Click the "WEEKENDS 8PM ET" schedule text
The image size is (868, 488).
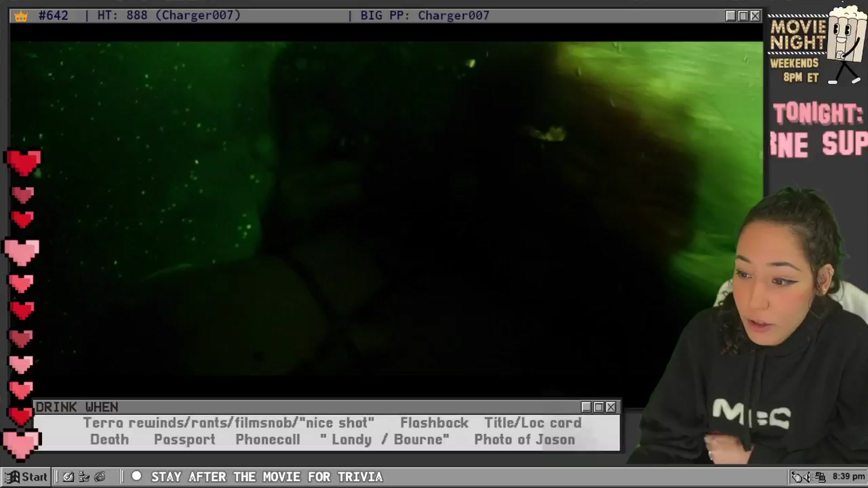click(x=795, y=70)
